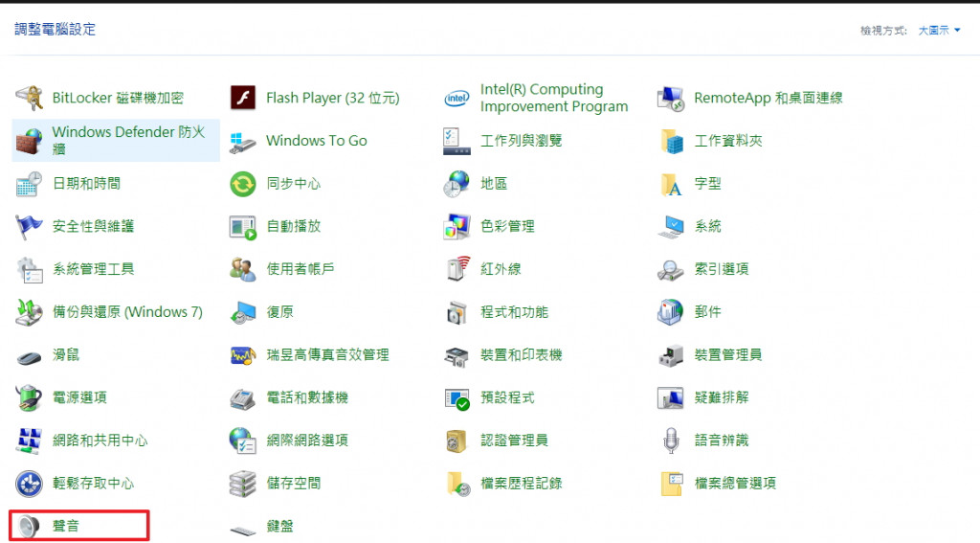Click the 同步中心 green sync icon
Screen dimensions: 980x543
tap(242, 184)
